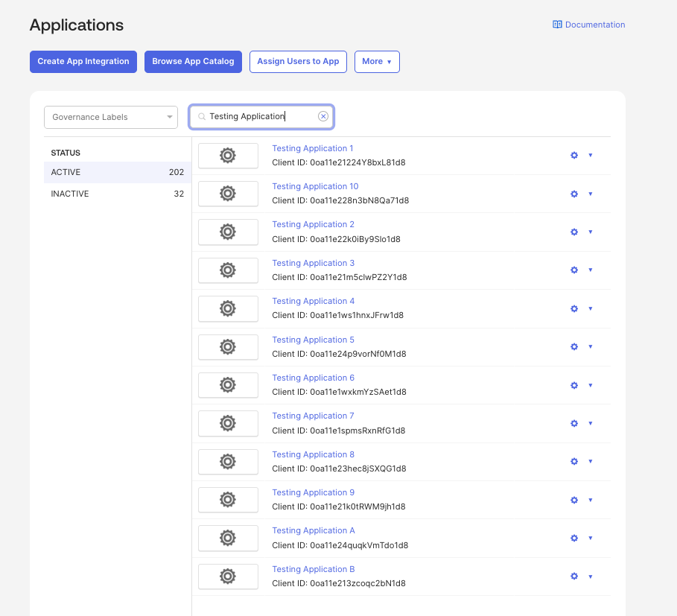
Task: Expand the actions arrow for Testing Application 5
Action: coord(590,346)
